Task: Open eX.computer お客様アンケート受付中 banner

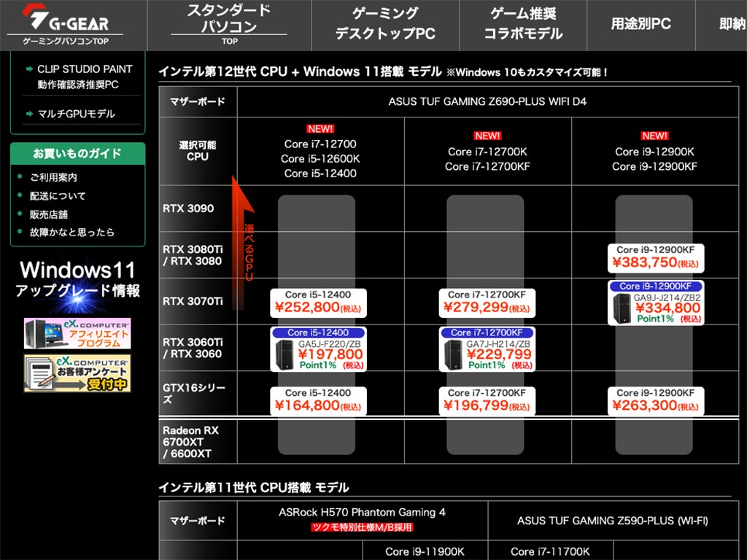Action: coord(77,373)
